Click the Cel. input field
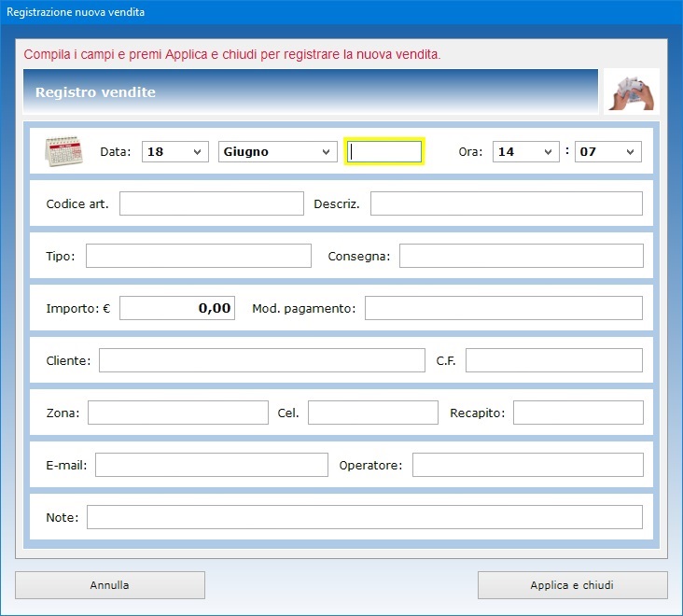The image size is (683, 616). (373, 413)
